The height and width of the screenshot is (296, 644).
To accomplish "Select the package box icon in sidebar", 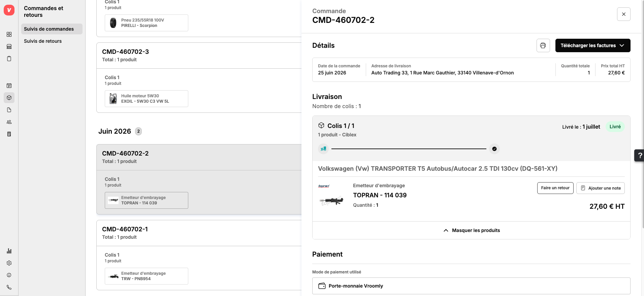I will (x=9, y=98).
